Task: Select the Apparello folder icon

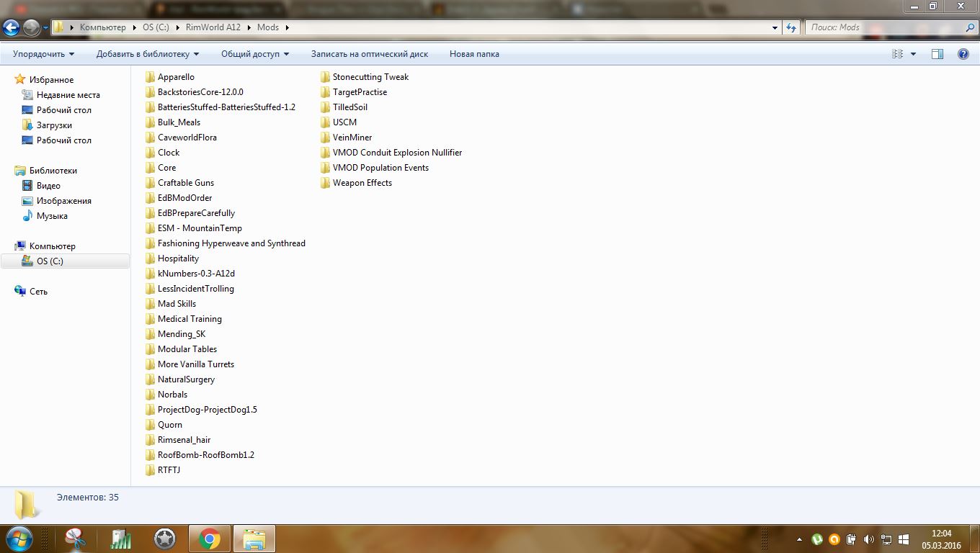Action: click(x=150, y=77)
